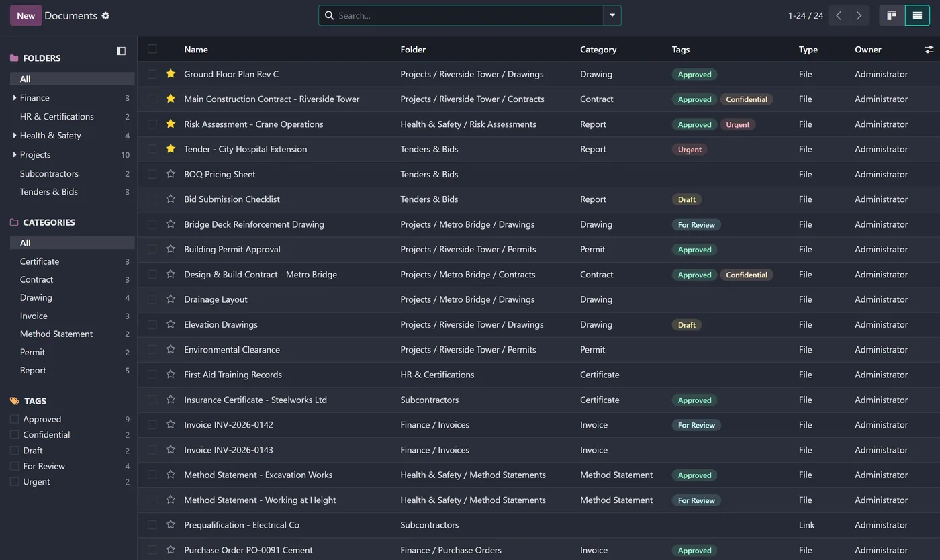Open the Documents settings gear
Screen dimensions: 940x560
click(x=105, y=15)
